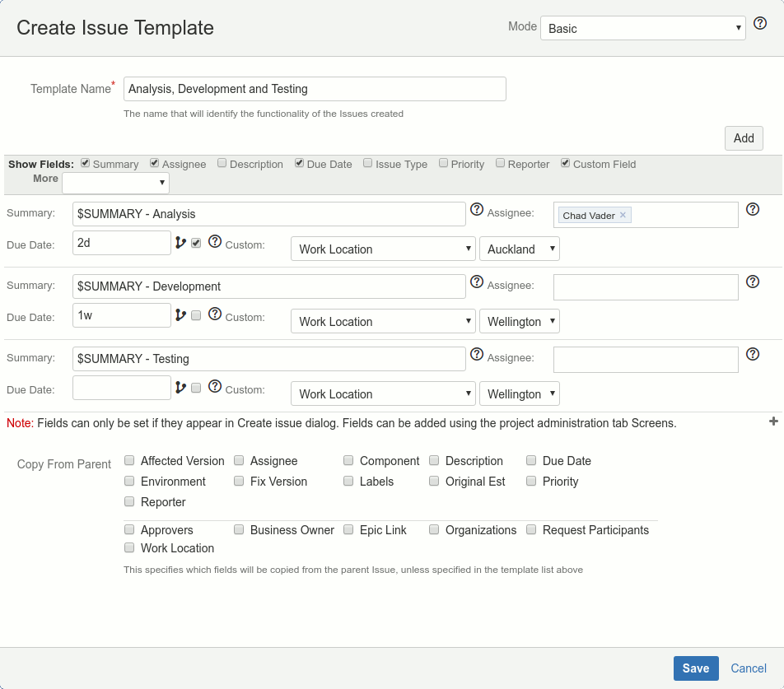Toggle Assignee show field checkbox
784x689 pixels.
point(155,163)
